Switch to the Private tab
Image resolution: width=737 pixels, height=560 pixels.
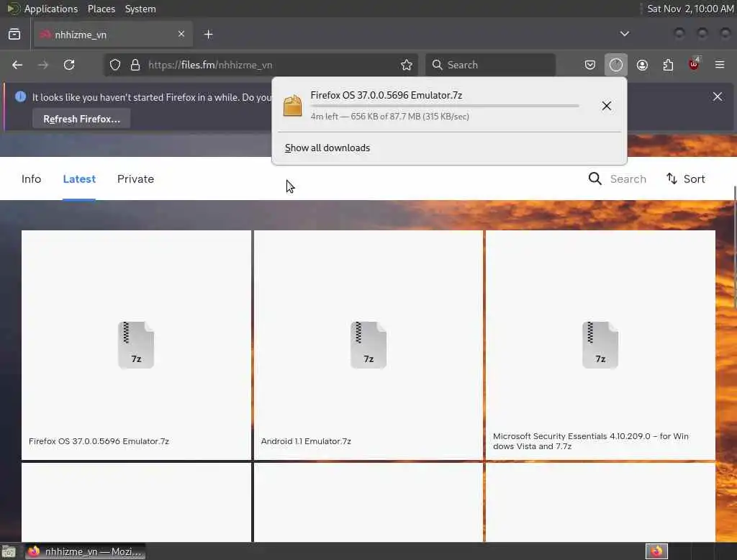135,179
